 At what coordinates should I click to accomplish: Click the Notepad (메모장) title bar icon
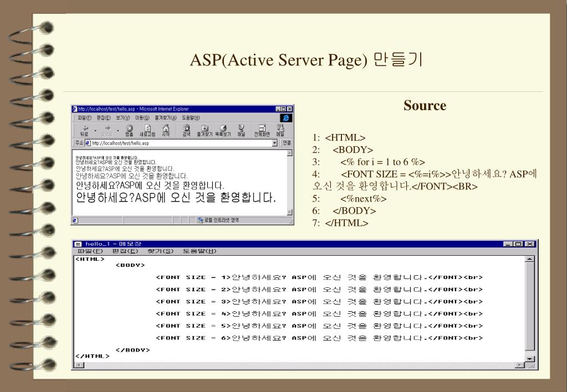pos(78,244)
